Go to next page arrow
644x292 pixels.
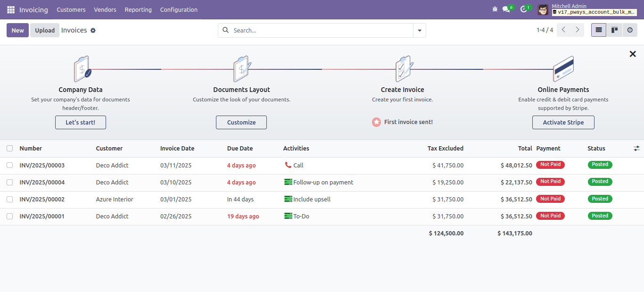click(578, 30)
